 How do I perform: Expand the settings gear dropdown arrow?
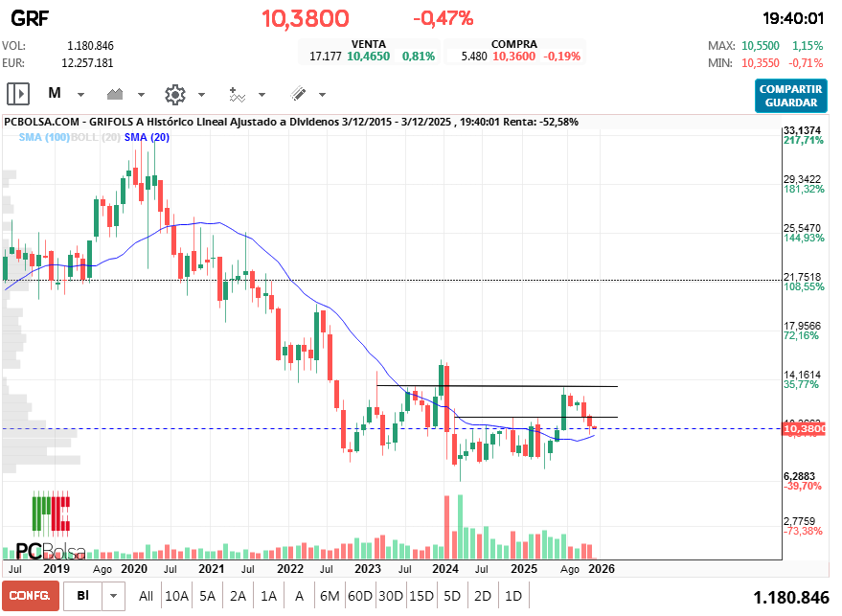point(202,95)
